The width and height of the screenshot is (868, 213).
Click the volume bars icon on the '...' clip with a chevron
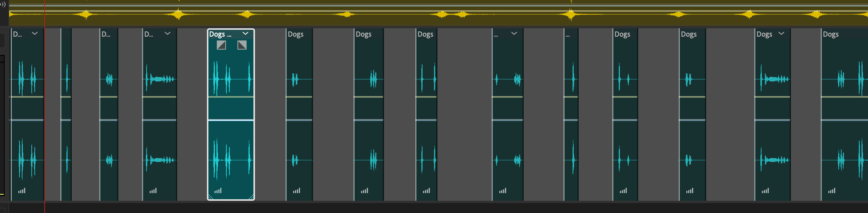[503, 190]
